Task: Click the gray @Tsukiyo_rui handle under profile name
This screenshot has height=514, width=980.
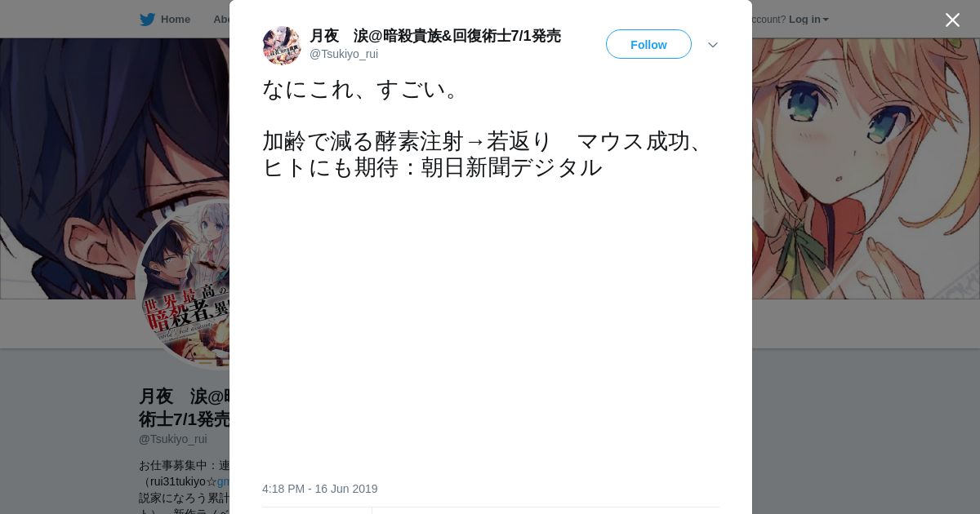Action: click(173, 439)
